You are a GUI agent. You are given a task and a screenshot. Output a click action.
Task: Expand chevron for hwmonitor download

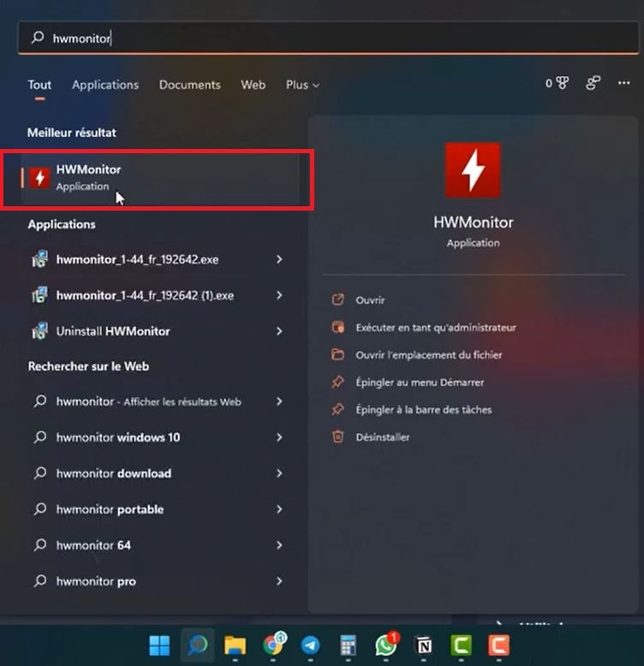pyautogui.click(x=279, y=473)
